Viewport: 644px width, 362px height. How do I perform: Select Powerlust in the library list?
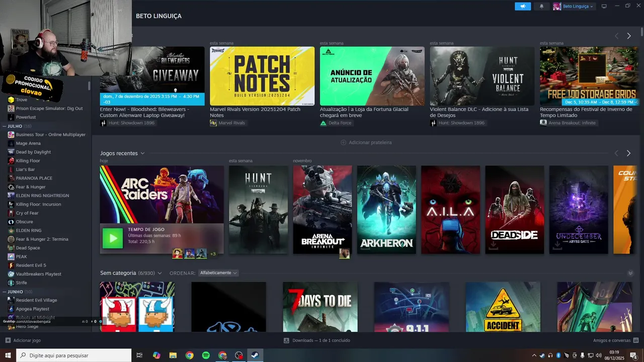point(26,117)
